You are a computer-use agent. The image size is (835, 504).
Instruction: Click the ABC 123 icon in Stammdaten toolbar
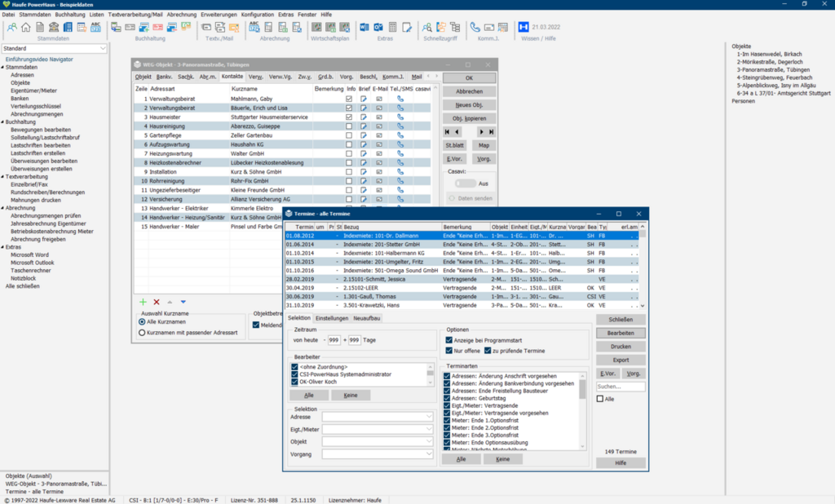click(95, 27)
